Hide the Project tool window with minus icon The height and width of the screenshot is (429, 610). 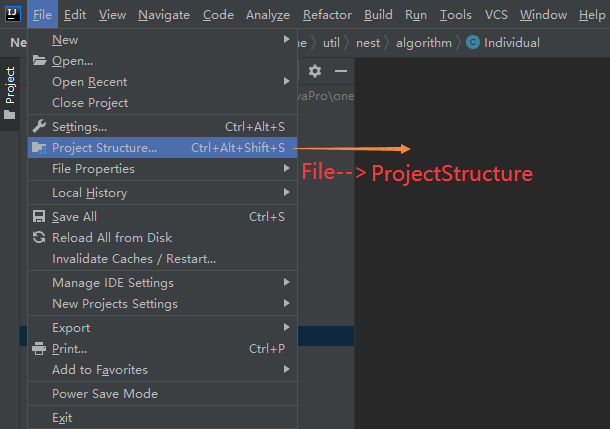pyautogui.click(x=340, y=71)
